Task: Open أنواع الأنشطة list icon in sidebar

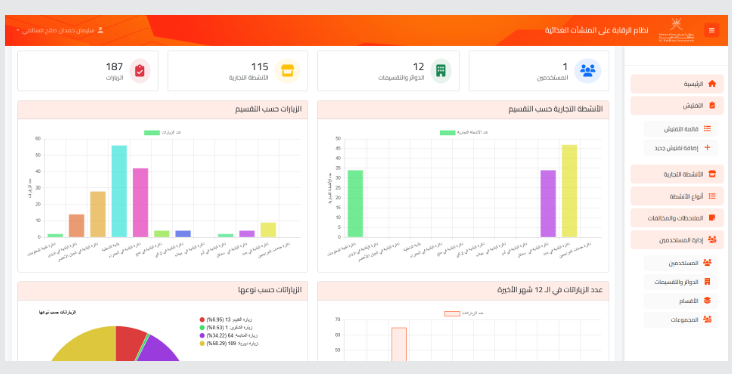Action: pyautogui.click(x=712, y=196)
